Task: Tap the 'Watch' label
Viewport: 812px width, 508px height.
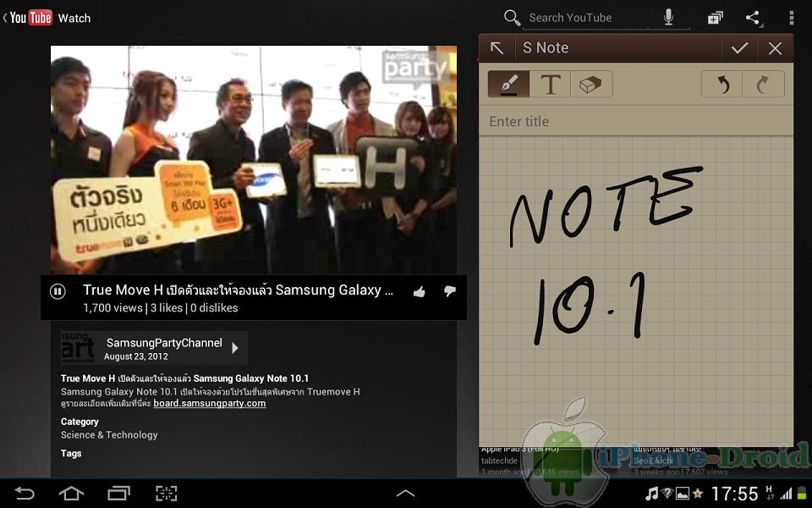Action: pyautogui.click(x=74, y=18)
